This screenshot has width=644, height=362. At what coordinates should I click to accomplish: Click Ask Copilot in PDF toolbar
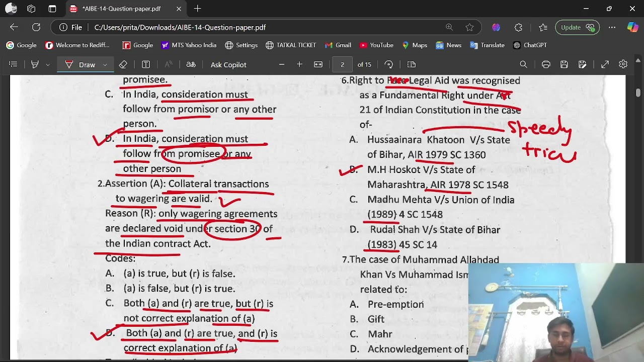(x=228, y=64)
